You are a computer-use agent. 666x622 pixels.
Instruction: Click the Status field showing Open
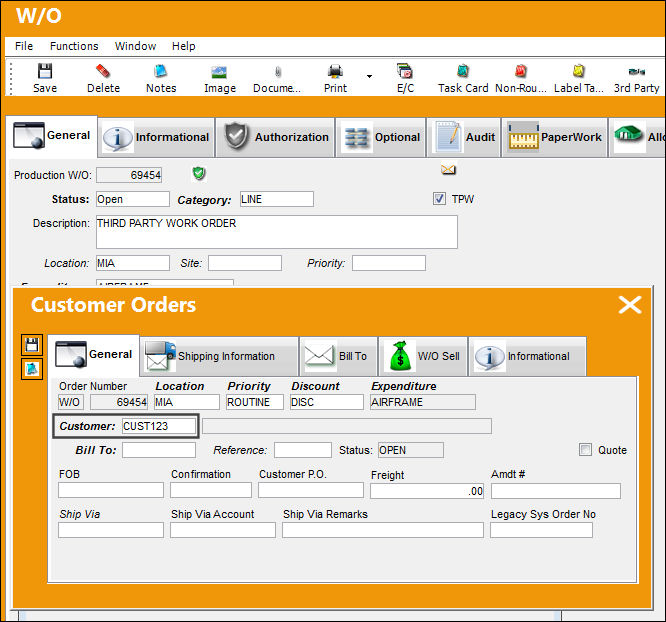(x=133, y=199)
